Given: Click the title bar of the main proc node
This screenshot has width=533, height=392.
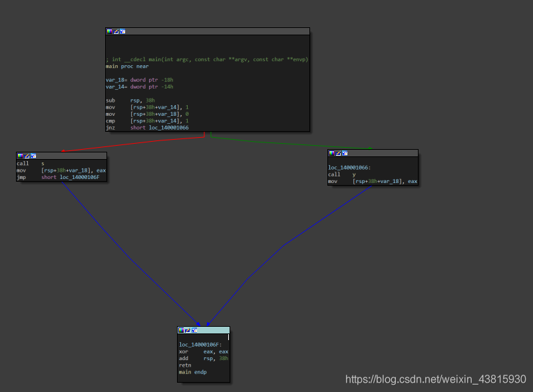Looking at the screenshot, I should (x=208, y=31).
